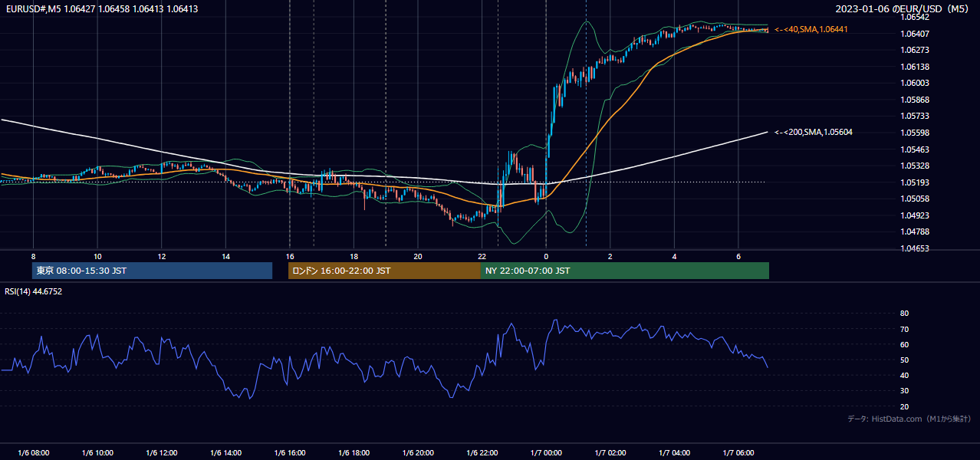Click hour label 22 under price chart

482,256
